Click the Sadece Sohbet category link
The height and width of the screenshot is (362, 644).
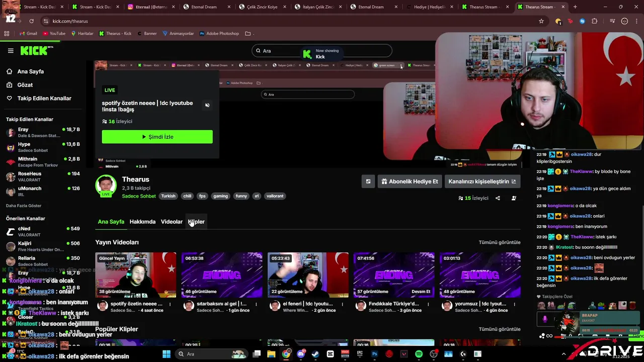(139, 196)
